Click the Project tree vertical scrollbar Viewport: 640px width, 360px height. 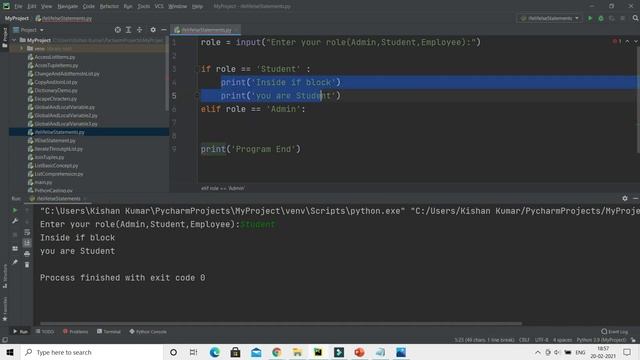click(167, 74)
